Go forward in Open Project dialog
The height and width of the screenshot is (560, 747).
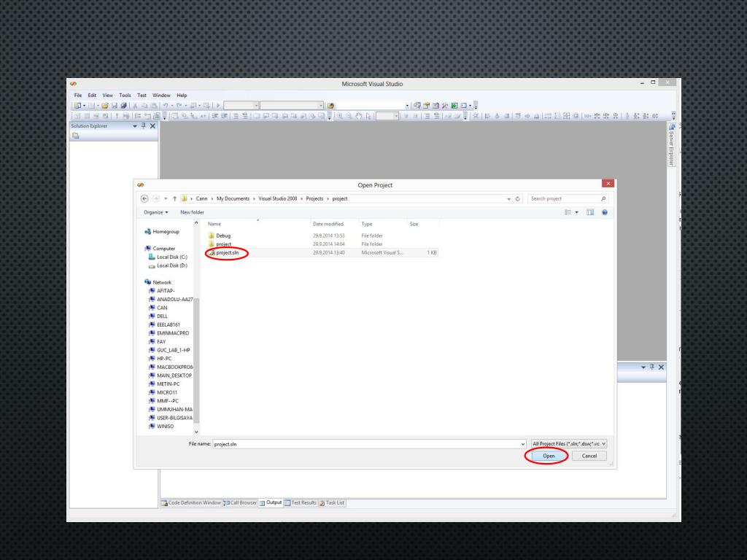click(x=156, y=198)
